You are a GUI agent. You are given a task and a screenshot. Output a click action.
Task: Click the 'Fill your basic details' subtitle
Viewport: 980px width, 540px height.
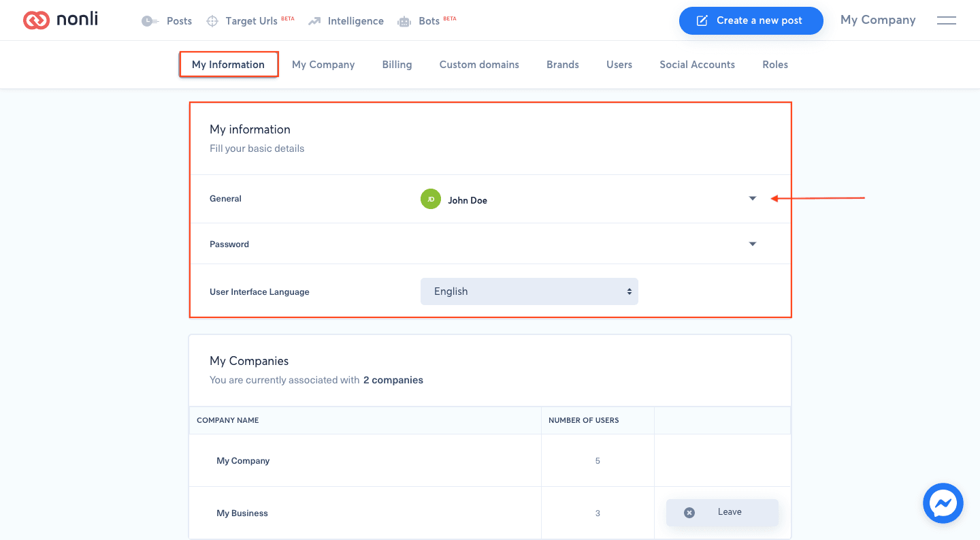257,148
